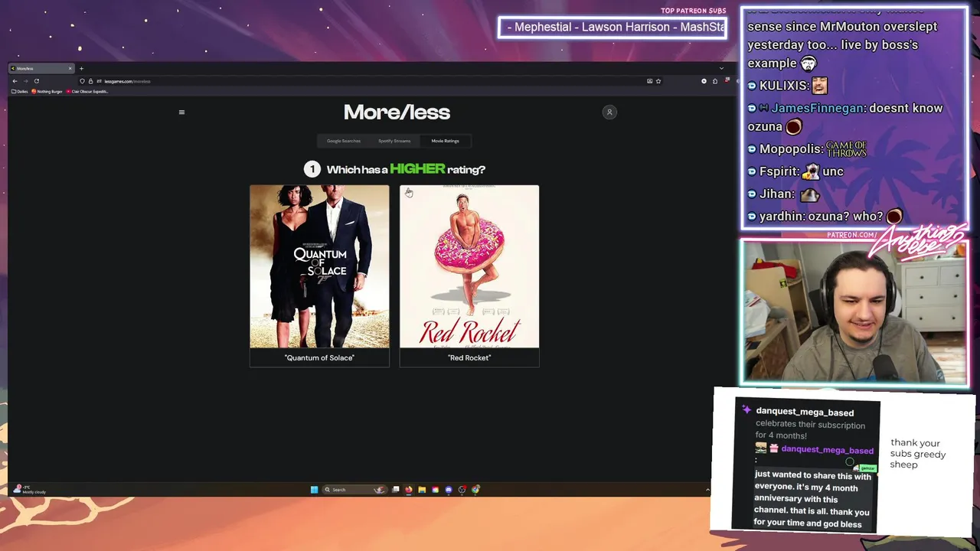Open Task View on the taskbar
This screenshot has width=980, height=551.
coord(396,490)
